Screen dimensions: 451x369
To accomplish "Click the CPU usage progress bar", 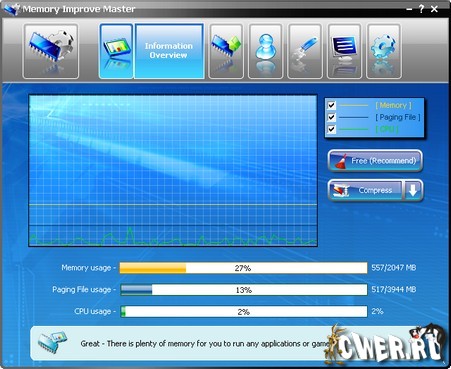I will 243,312.
